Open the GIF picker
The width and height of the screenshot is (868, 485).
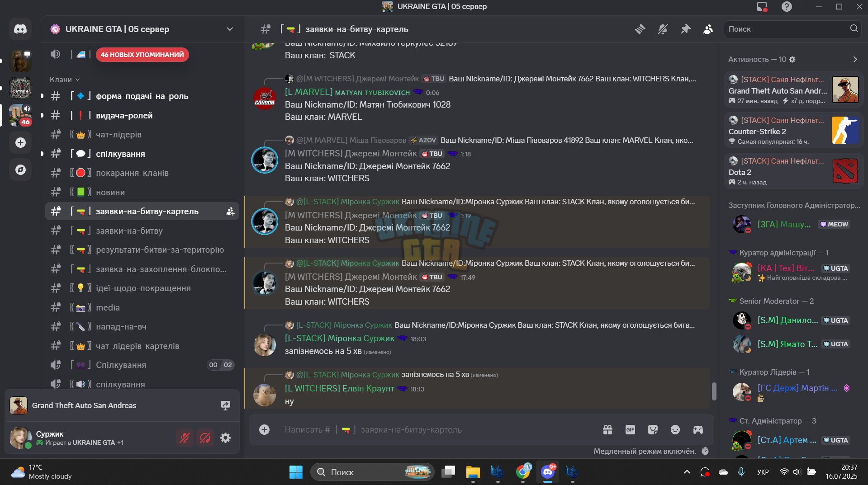pos(630,430)
